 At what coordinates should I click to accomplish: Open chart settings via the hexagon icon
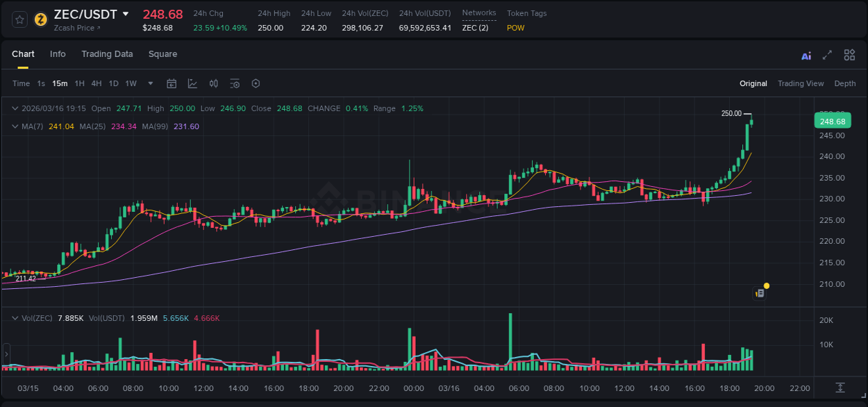(256, 83)
